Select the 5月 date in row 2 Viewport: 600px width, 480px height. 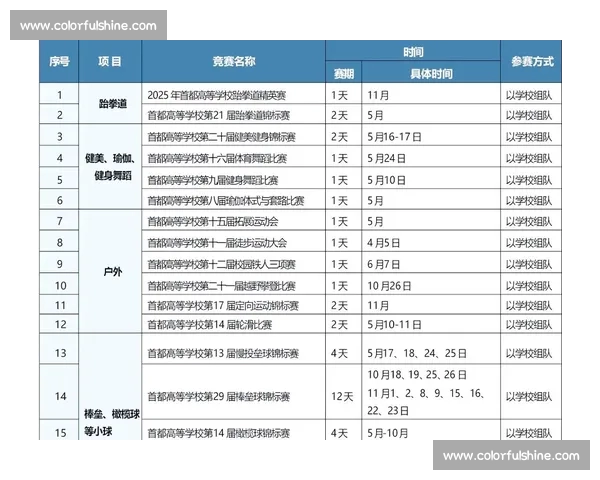375,115
